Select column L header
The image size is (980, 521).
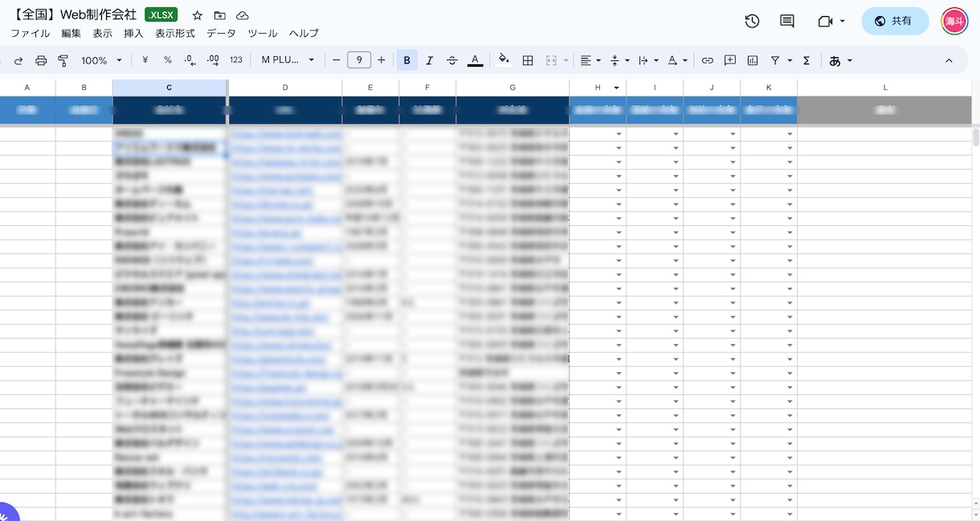pyautogui.click(x=885, y=88)
